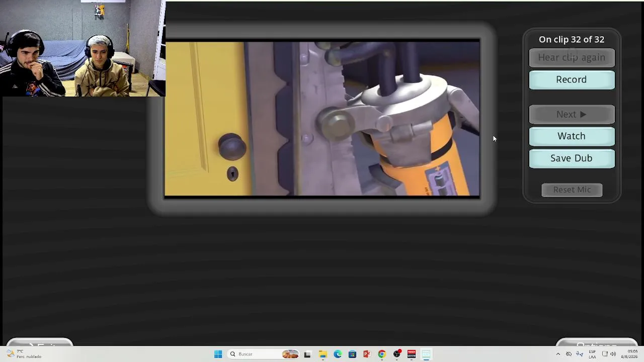Expand the hidden system tray icons

click(x=558, y=354)
